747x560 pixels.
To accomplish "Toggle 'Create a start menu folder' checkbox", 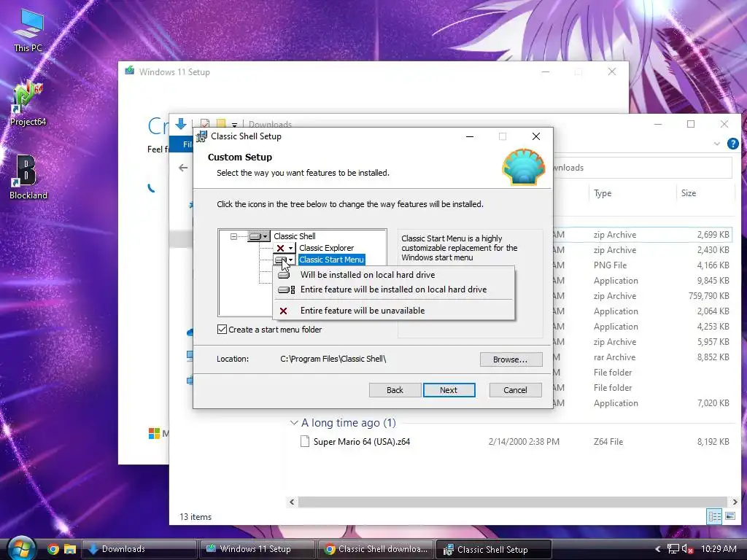I will [x=222, y=330].
